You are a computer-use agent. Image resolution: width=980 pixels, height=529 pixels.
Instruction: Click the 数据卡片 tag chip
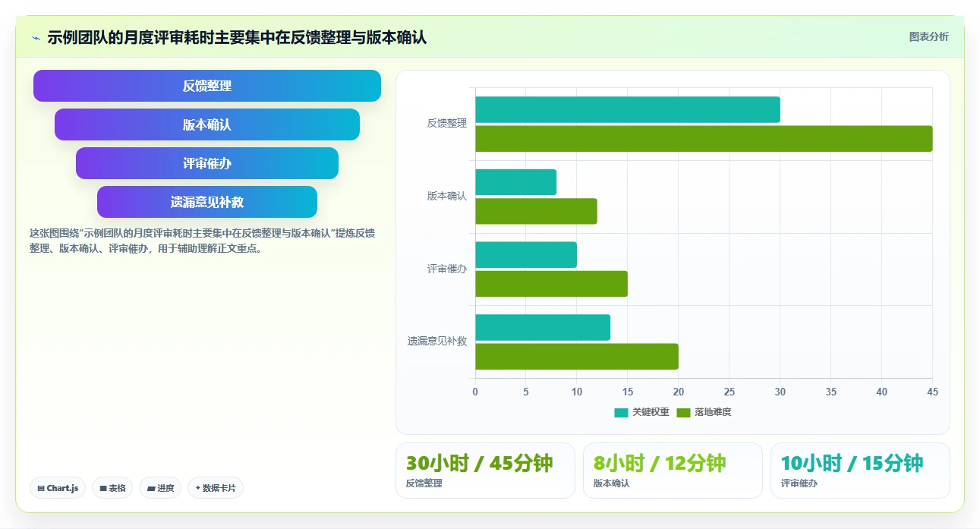(x=216, y=488)
